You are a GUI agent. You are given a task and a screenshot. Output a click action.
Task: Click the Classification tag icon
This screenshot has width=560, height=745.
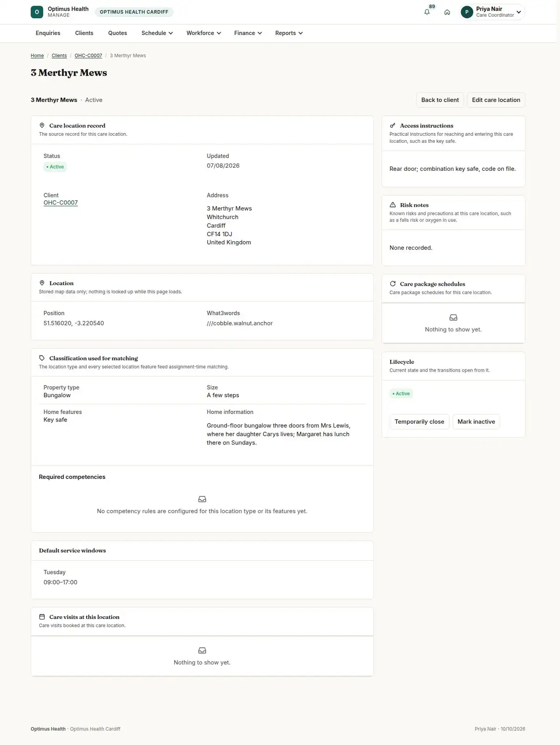42,358
